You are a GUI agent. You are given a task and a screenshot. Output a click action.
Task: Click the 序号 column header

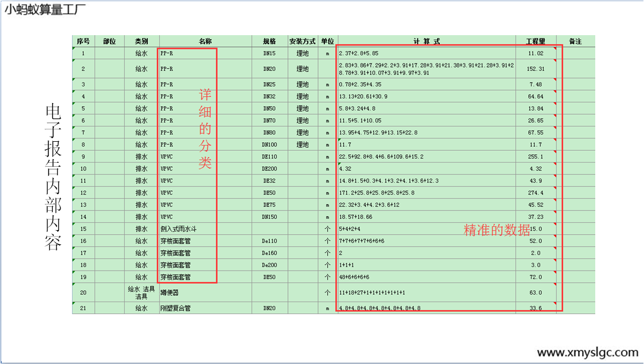pyautogui.click(x=83, y=41)
